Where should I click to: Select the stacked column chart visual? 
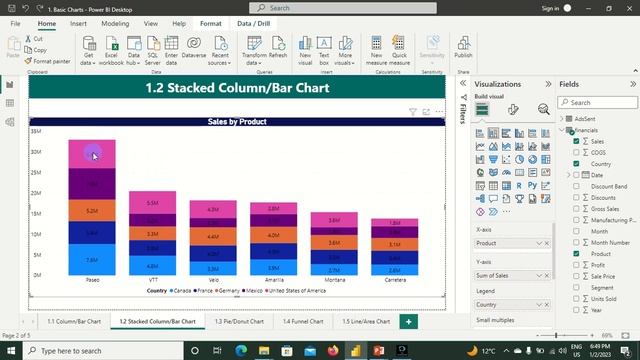tap(493, 133)
